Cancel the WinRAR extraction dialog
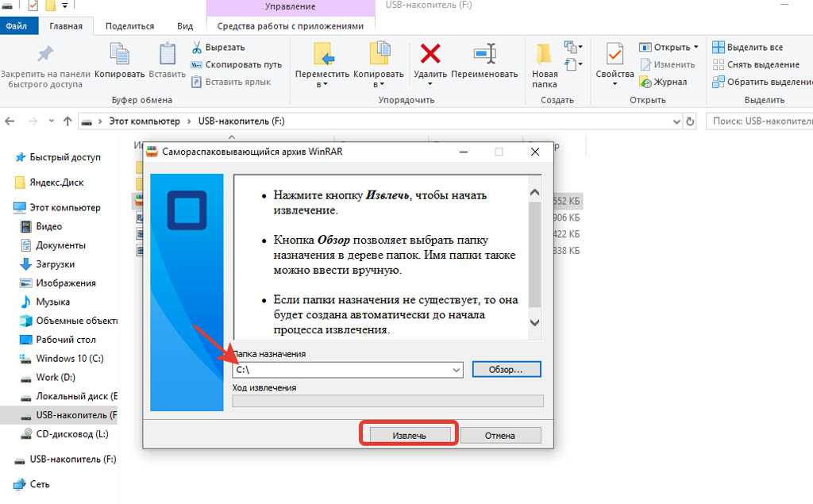The height and width of the screenshot is (504, 813). click(x=500, y=435)
